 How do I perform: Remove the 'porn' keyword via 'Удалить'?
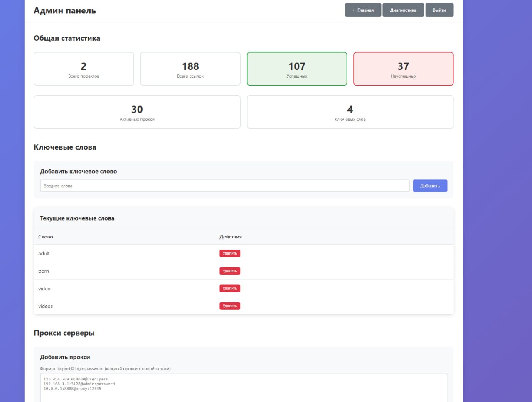[x=230, y=271]
